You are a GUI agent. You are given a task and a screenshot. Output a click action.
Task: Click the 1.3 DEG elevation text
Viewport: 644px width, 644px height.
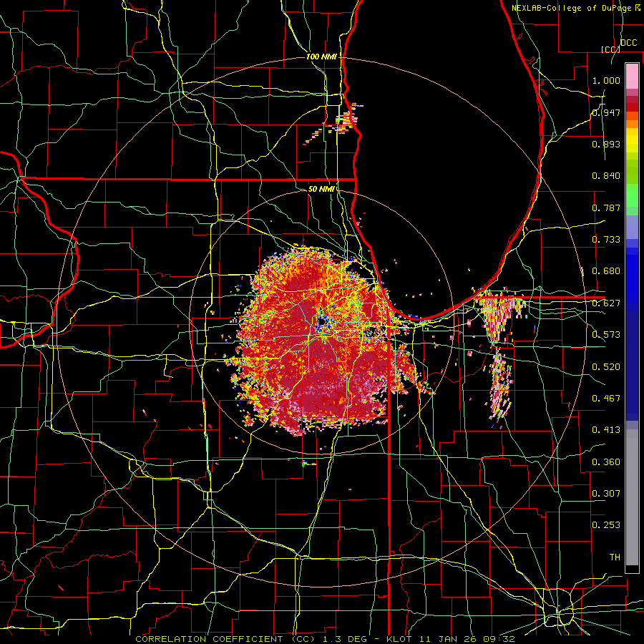tap(343, 639)
